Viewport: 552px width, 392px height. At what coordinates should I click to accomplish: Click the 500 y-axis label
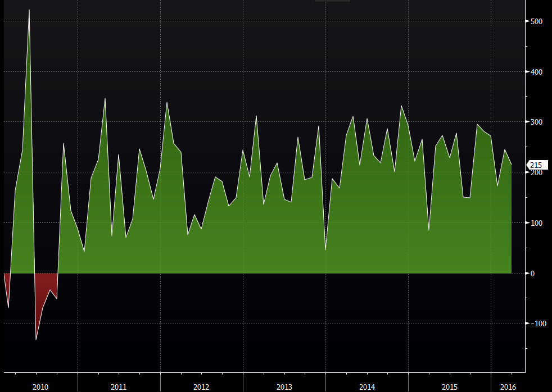point(536,21)
